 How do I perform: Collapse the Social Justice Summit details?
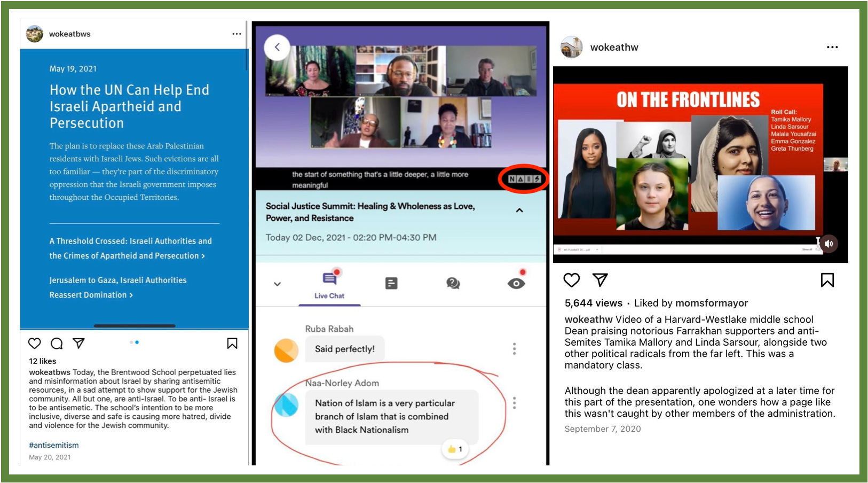click(519, 211)
